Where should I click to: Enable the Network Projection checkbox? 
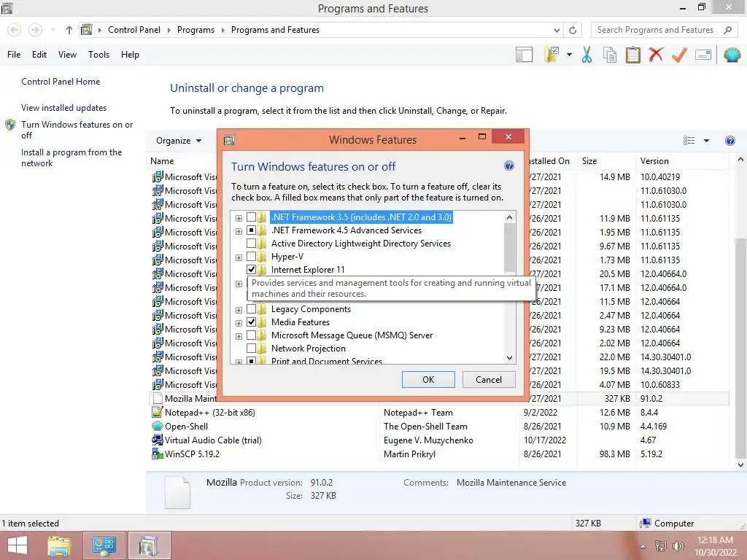coord(251,349)
